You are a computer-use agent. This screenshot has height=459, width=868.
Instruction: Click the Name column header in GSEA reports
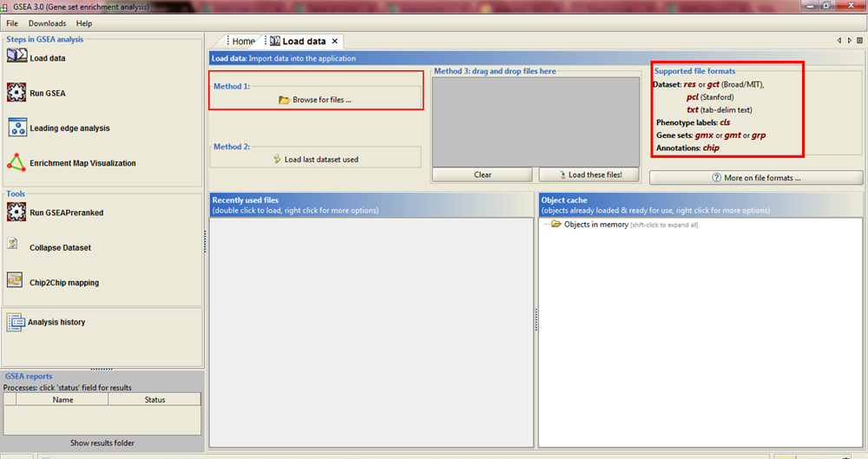click(x=62, y=400)
